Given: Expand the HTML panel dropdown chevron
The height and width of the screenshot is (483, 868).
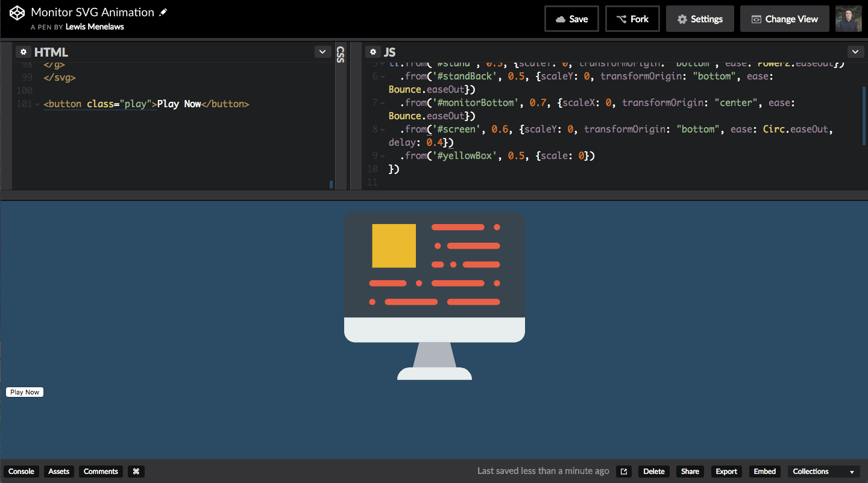Looking at the screenshot, I should [x=322, y=52].
